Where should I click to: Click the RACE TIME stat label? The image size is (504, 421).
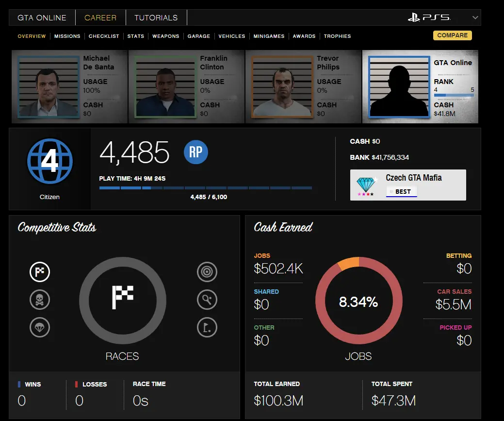click(149, 384)
